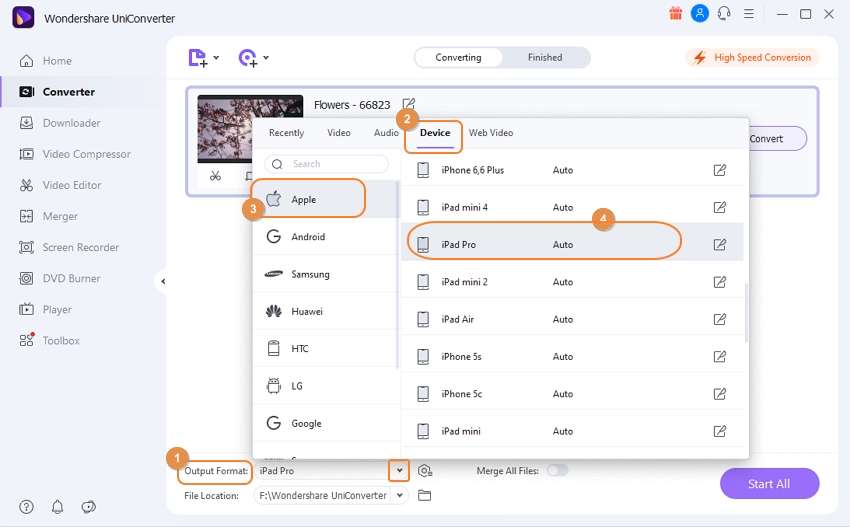Choose the iPad mini 4 preset

pyautogui.click(x=572, y=207)
